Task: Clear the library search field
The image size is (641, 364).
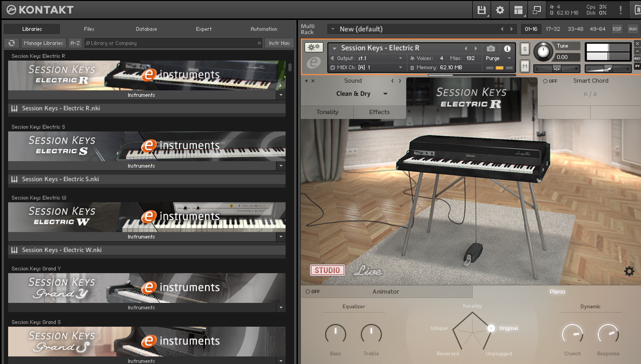Action: tap(259, 43)
